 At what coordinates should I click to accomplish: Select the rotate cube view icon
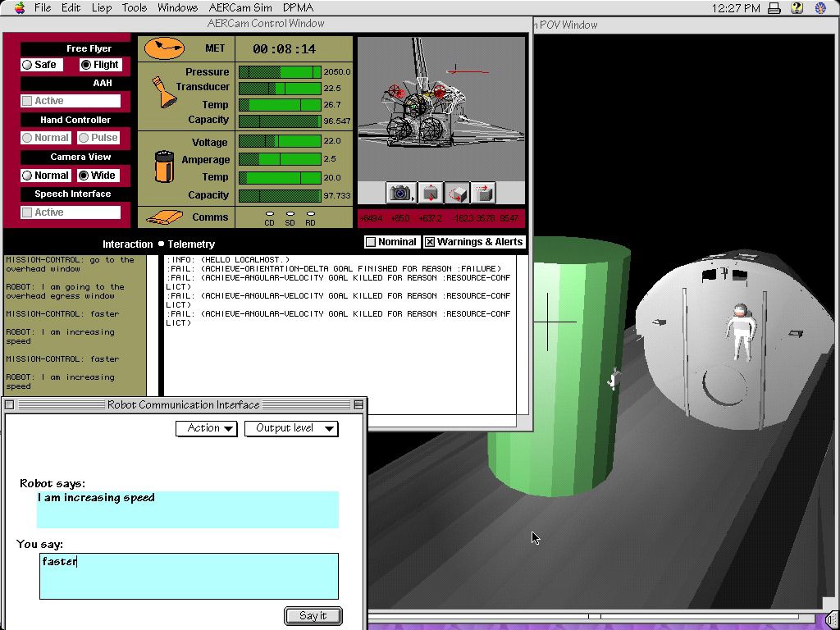(457, 193)
